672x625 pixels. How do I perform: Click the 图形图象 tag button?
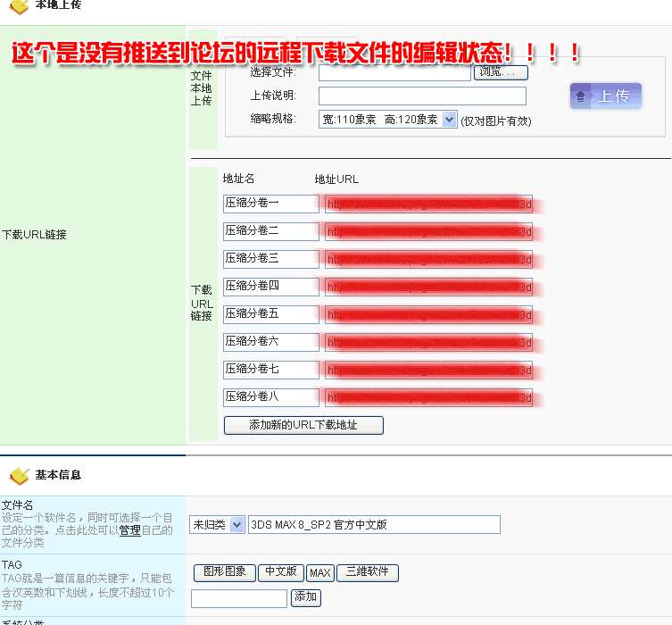225,572
